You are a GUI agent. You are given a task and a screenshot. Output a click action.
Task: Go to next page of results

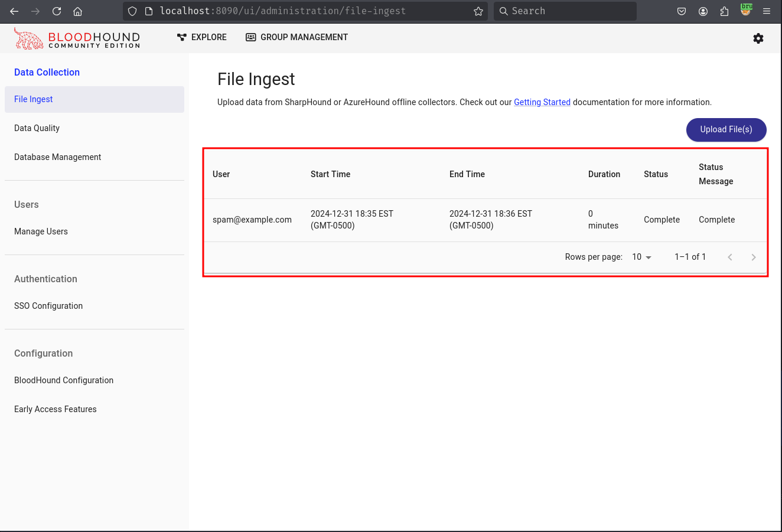pos(753,257)
